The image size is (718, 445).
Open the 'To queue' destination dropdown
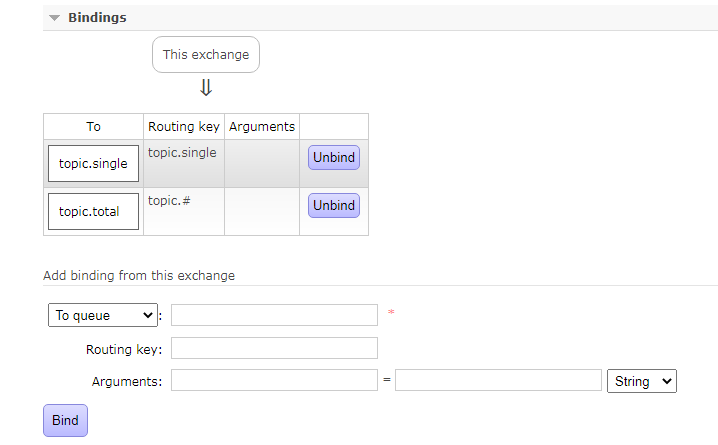103,315
